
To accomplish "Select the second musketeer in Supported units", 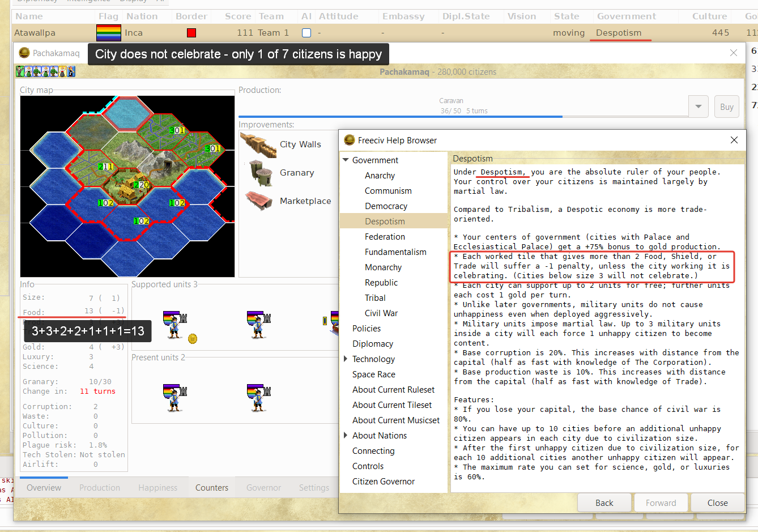I will pos(258,325).
